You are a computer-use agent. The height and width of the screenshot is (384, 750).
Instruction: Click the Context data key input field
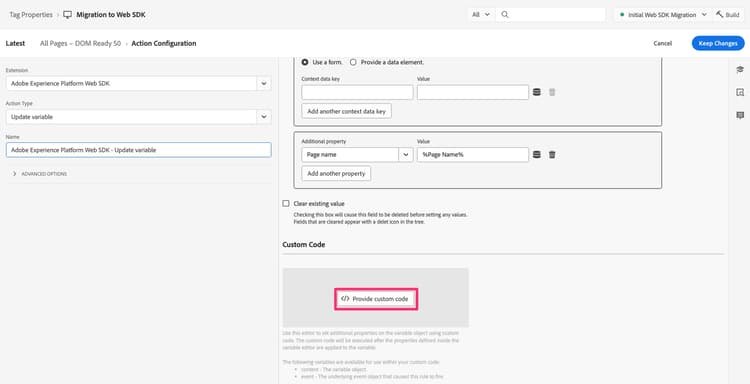coord(357,92)
